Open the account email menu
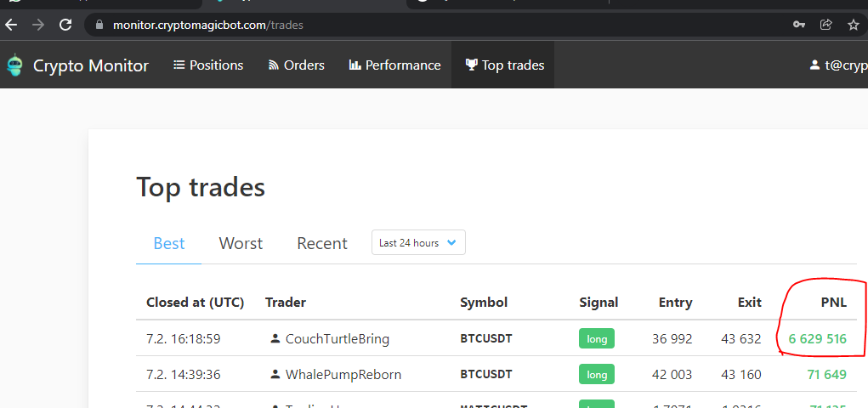Viewport: 868px width, 408px height. [845, 65]
